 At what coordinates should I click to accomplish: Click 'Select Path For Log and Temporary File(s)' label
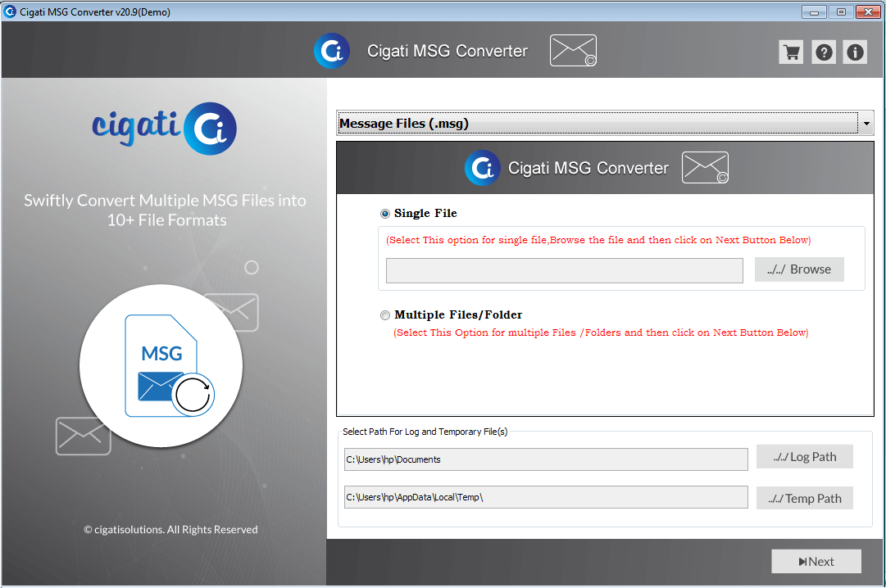coord(425,432)
